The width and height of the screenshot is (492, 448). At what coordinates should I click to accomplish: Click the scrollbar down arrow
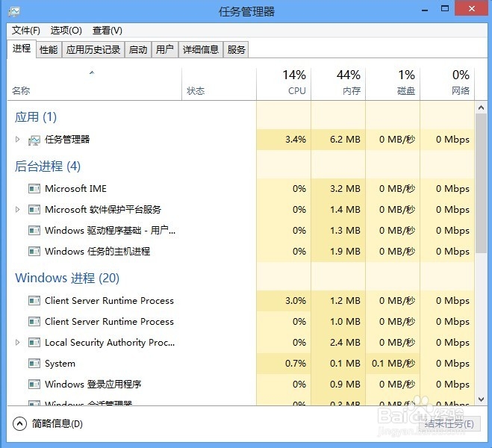pos(481,399)
